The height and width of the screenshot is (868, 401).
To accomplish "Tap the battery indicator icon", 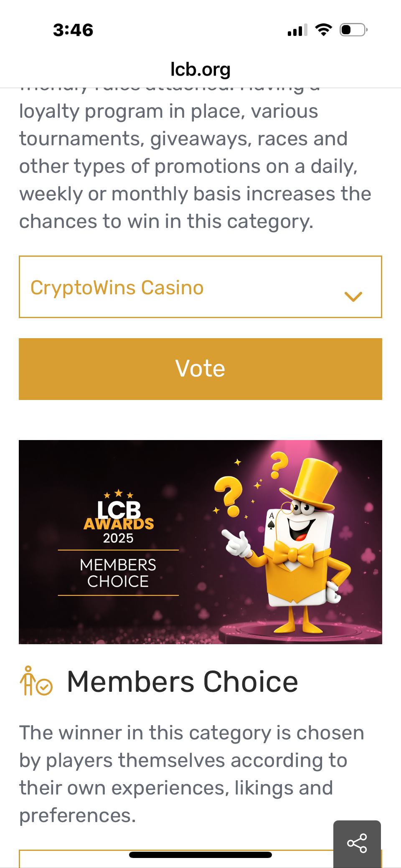I will pos(353,30).
